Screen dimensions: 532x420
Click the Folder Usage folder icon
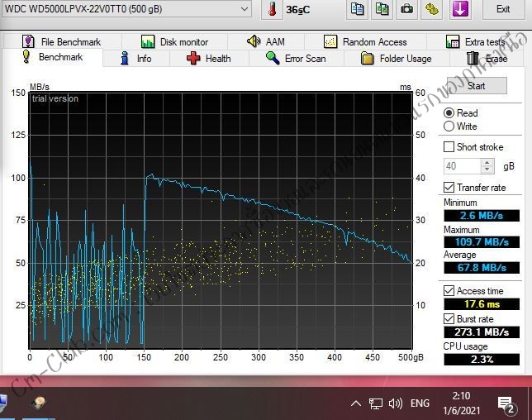coord(367,59)
